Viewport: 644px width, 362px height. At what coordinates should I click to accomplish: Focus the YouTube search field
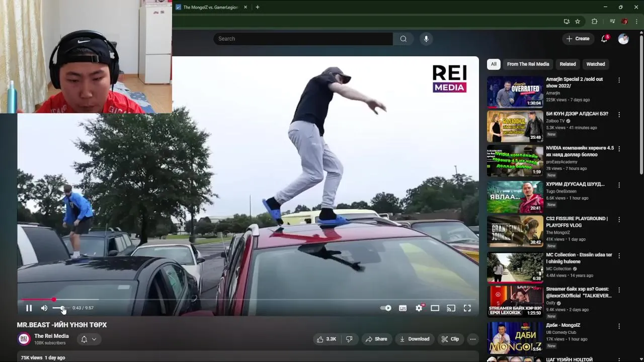[303, 39]
